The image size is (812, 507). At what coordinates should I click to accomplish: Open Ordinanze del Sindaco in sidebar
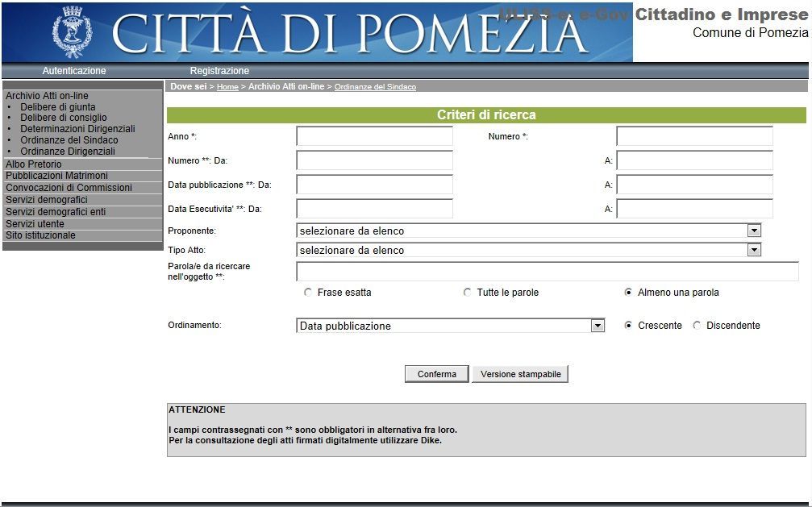click(x=69, y=140)
